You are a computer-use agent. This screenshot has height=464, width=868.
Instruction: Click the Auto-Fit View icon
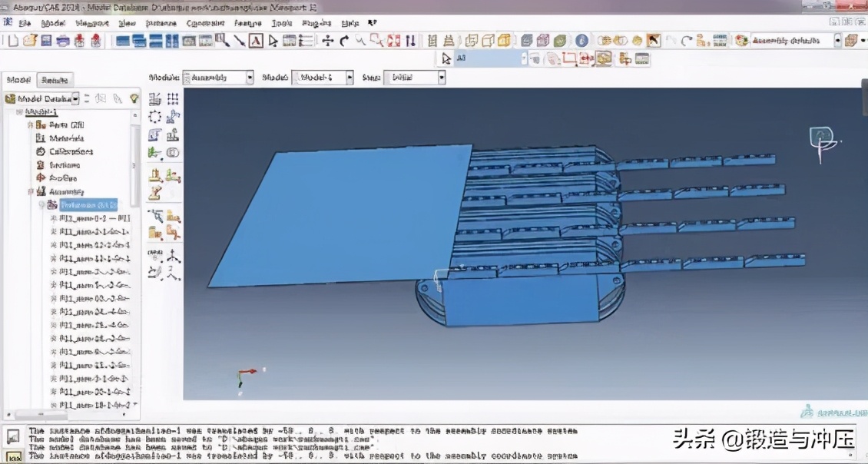(x=393, y=41)
